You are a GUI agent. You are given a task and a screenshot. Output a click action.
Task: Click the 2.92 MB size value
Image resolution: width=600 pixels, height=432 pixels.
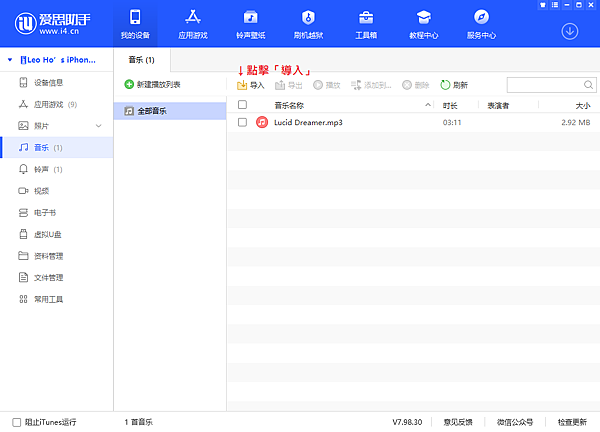point(576,122)
